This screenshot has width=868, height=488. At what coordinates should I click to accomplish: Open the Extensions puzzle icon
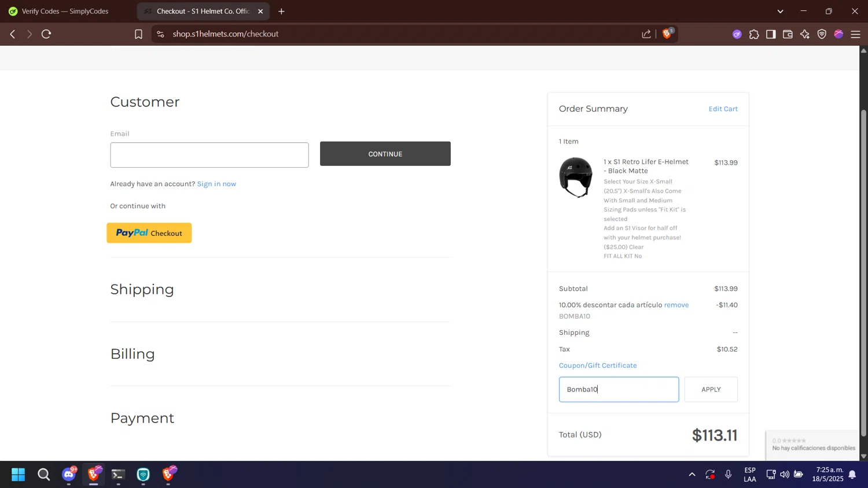754,34
